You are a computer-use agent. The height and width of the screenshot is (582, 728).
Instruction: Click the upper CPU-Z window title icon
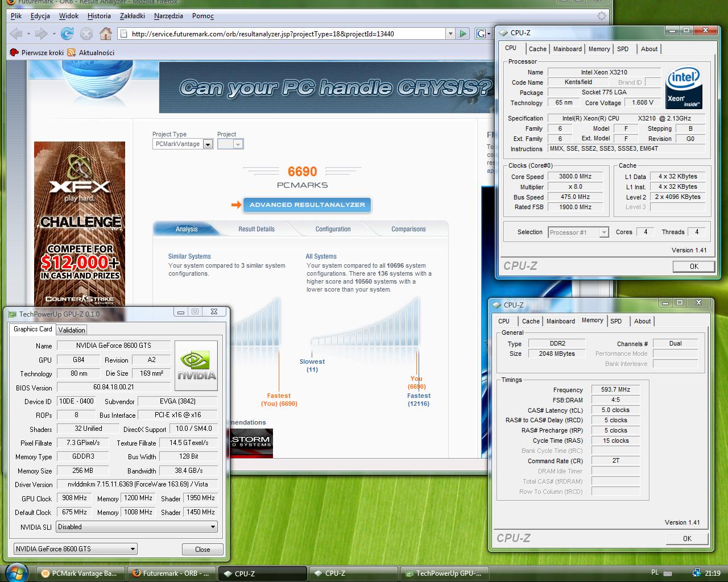point(503,33)
